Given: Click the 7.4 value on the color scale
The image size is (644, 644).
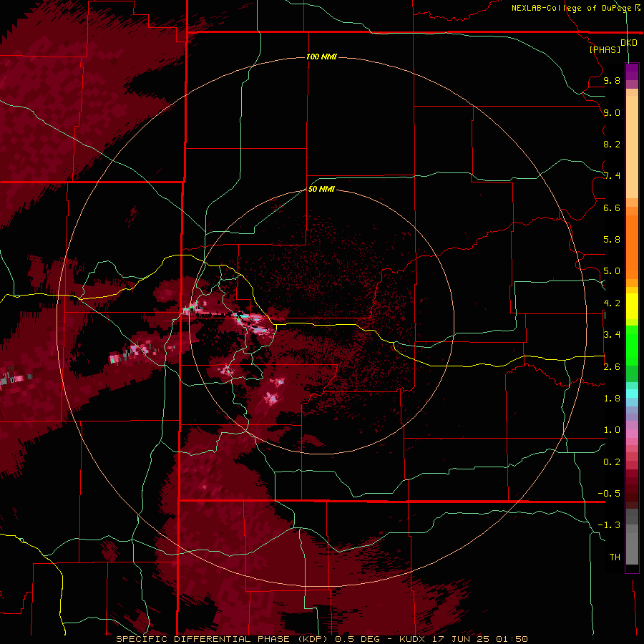Looking at the screenshot, I should click(x=612, y=176).
